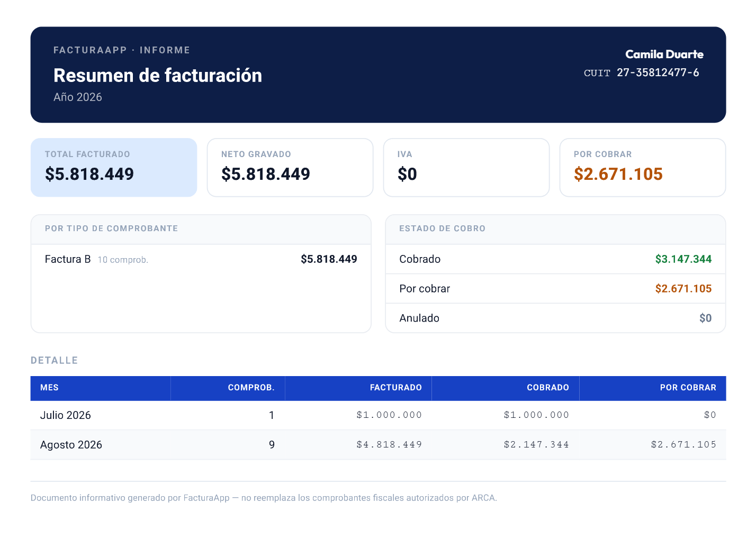Click the Por Cobrar card amount $2.671.105
The height and width of the screenshot is (539, 756).
coord(618,174)
